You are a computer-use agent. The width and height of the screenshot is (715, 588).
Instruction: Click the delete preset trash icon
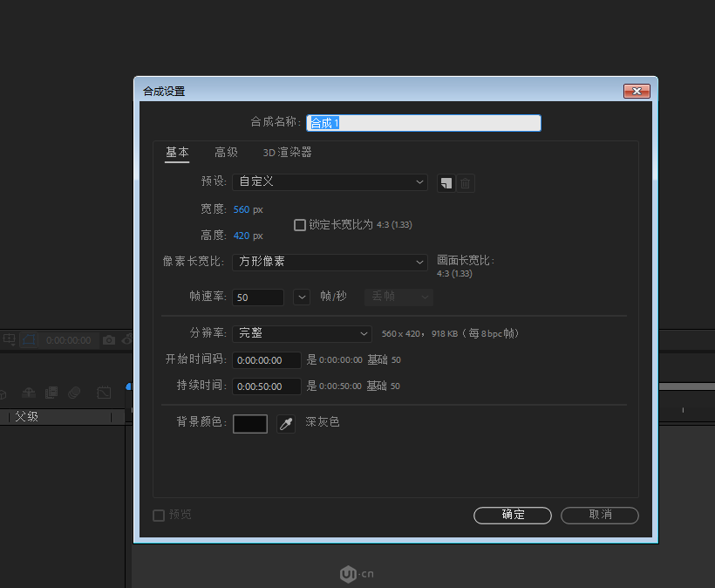click(466, 183)
